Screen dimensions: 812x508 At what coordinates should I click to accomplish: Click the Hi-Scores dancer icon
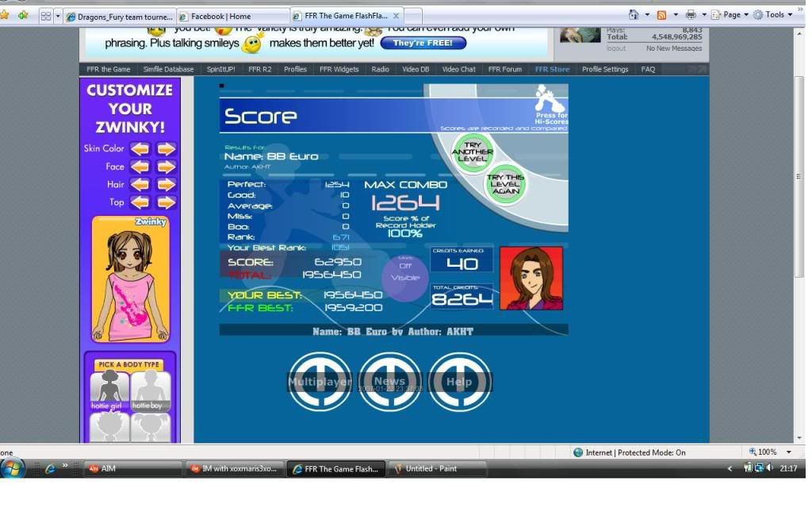[x=546, y=100]
